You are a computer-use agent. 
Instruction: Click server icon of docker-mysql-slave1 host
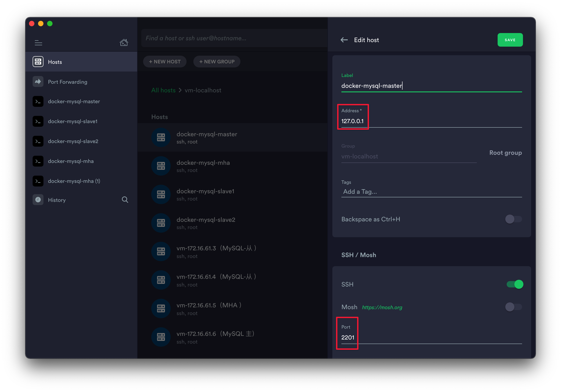(x=161, y=195)
